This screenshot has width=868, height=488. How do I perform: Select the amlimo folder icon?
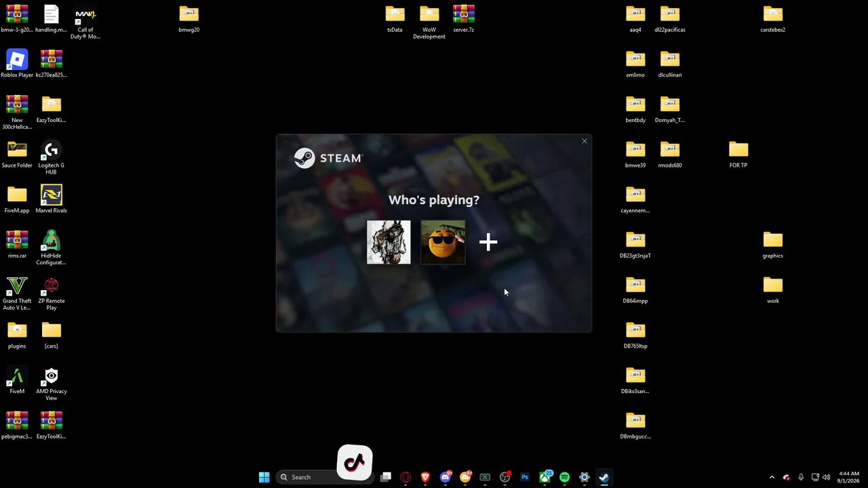pyautogui.click(x=635, y=64)
